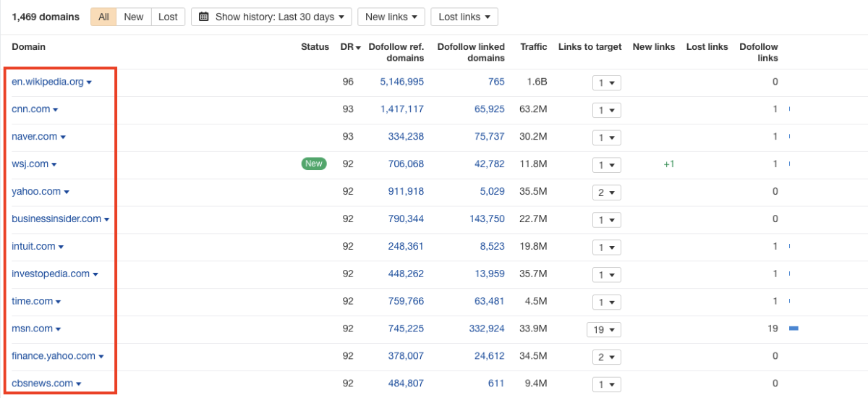
Task: Open 42,782 linked domains for wsj.com
Action: pyautogui.click(x=490, y=164)
